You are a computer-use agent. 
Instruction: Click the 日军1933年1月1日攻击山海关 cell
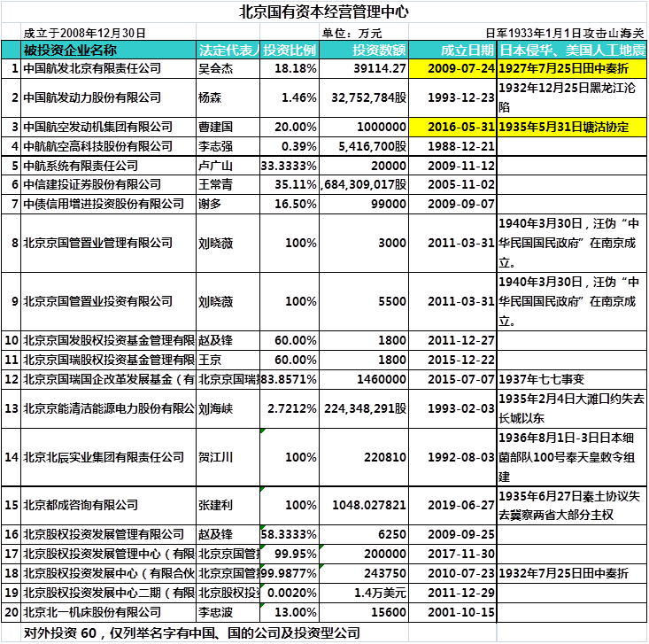565,33
